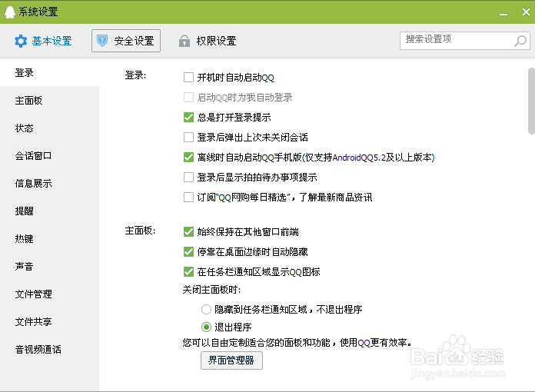Select 信息展示 in the sidebar

click(x=49, y=183)
